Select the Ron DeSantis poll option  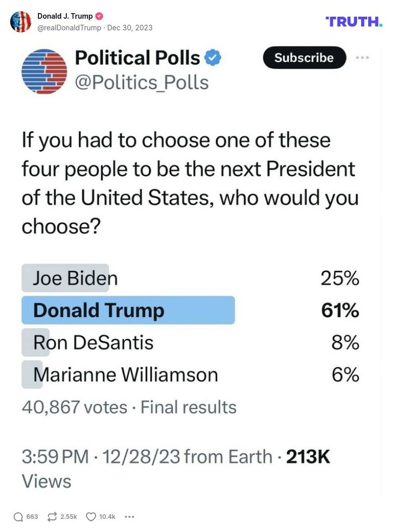[x=94, y=343]
